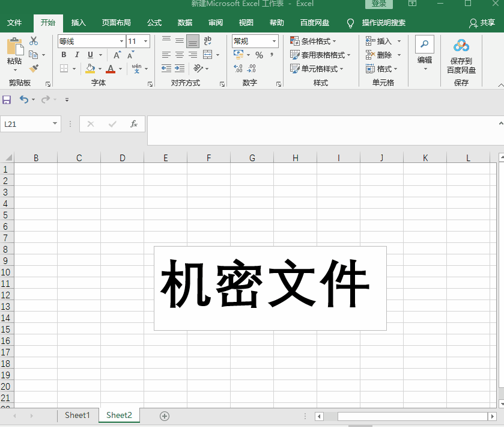
Task: Increase decimal places
Action: pyautogui.click(x=238, y=68)
